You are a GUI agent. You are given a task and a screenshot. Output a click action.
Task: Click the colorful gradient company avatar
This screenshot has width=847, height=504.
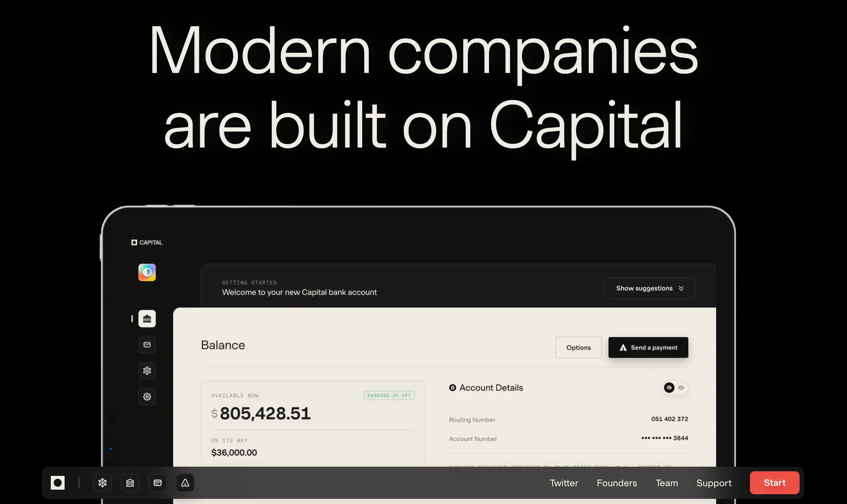[x=147, y=272]
